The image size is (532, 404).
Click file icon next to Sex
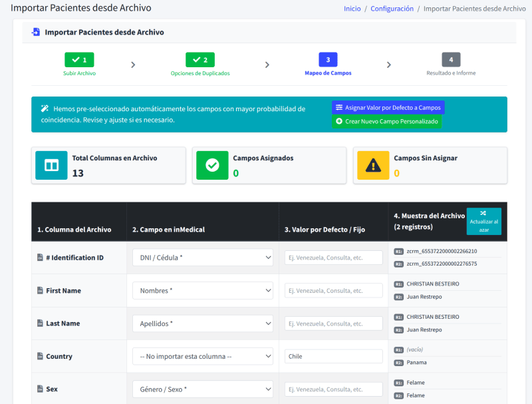40,389
